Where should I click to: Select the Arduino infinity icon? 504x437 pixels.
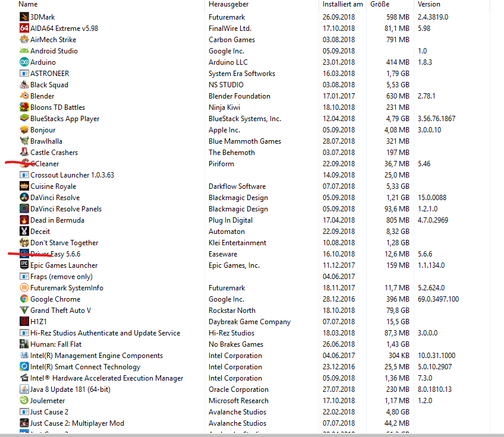coord(24,62)
